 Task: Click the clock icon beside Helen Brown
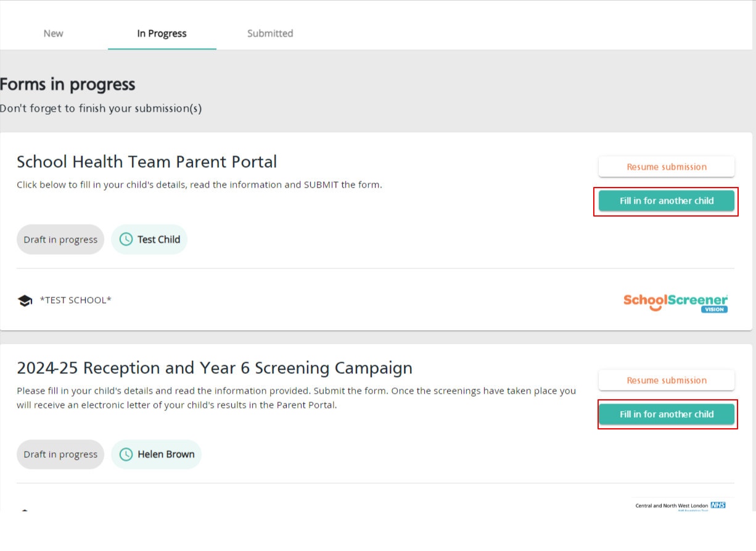tap(126, 454)
